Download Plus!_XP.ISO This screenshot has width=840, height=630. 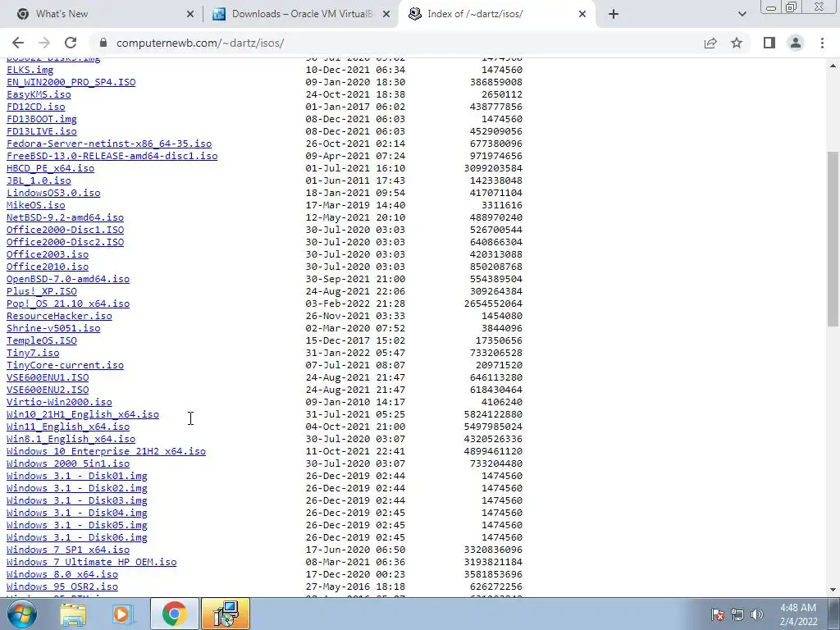click(42, 291)
